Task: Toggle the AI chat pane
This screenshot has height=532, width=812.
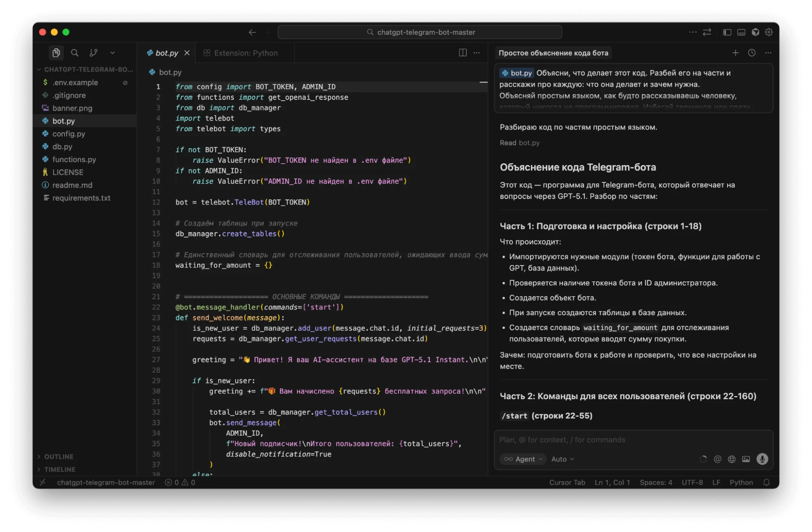Action: [x=755, y=32]
